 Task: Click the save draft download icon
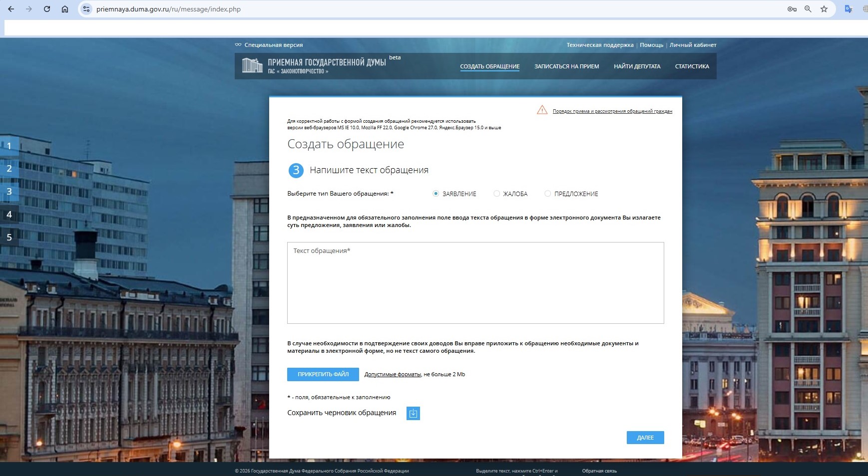tap(413, 413)
